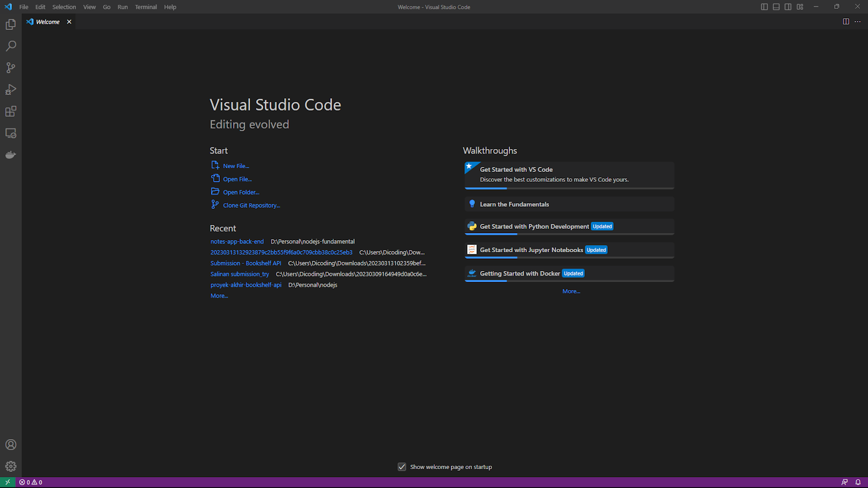Open the Extensions view
This screenshot has width=868, height=488.
click(x=11, y=111)
